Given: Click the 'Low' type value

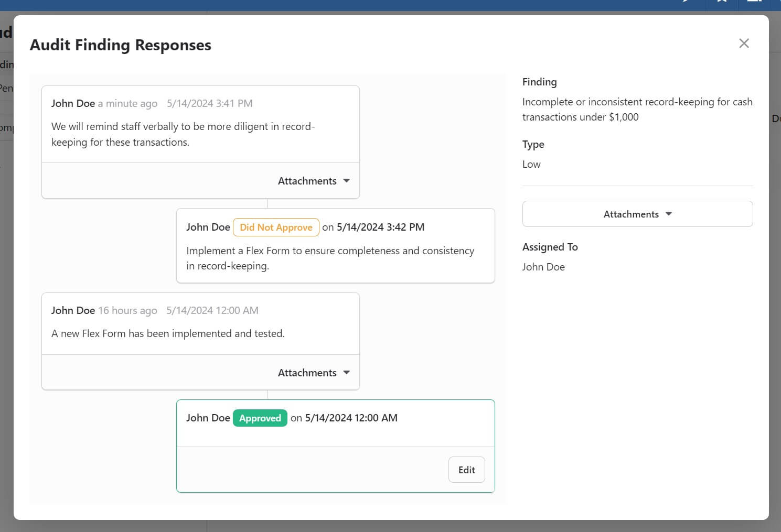Looking at the screenshot, I should pos(531,164).
